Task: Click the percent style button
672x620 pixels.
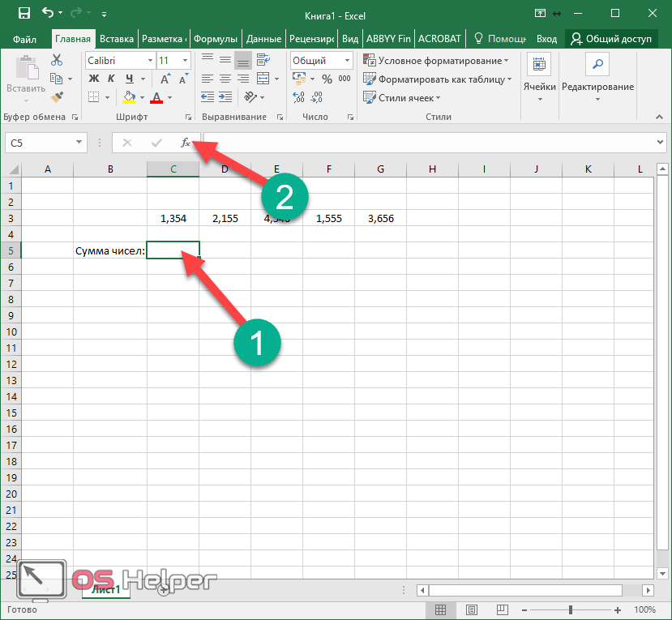Action: (327, 79)
